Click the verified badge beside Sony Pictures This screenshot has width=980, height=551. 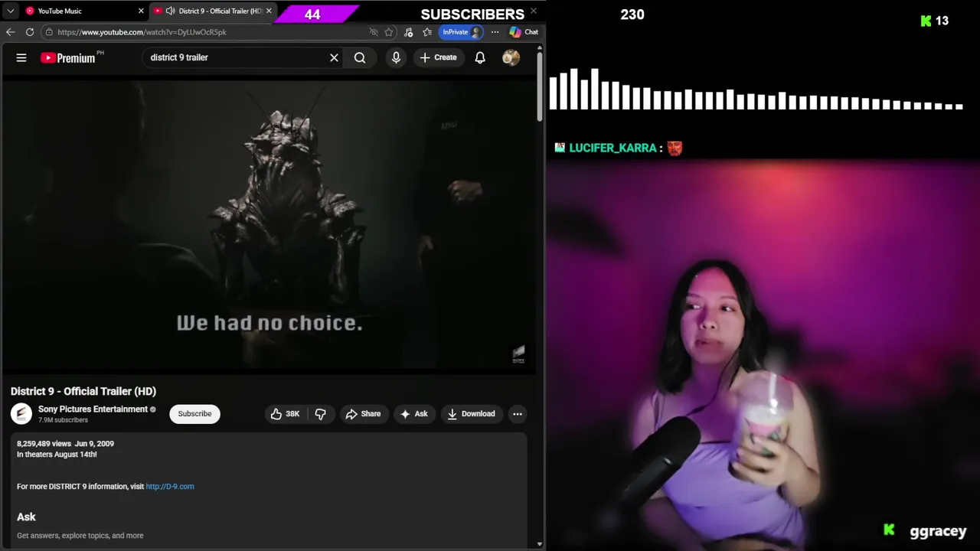point(153,409)
